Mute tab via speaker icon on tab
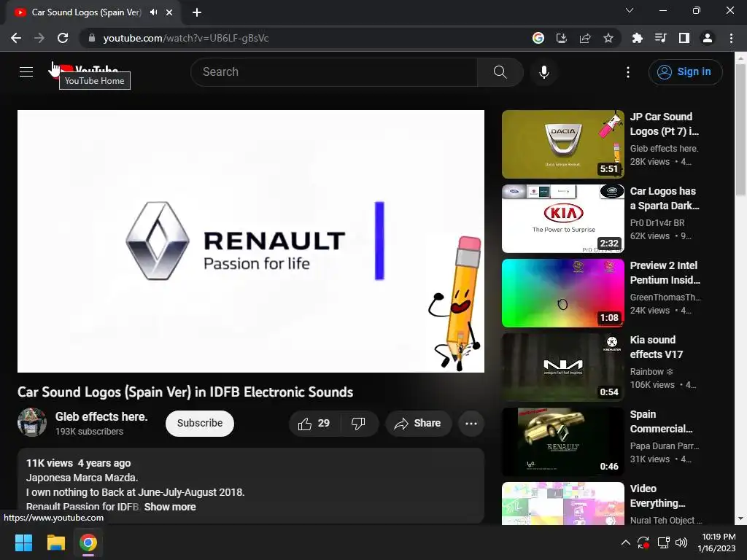This screenshot has width=747, height=560. [x=153, y=12]
